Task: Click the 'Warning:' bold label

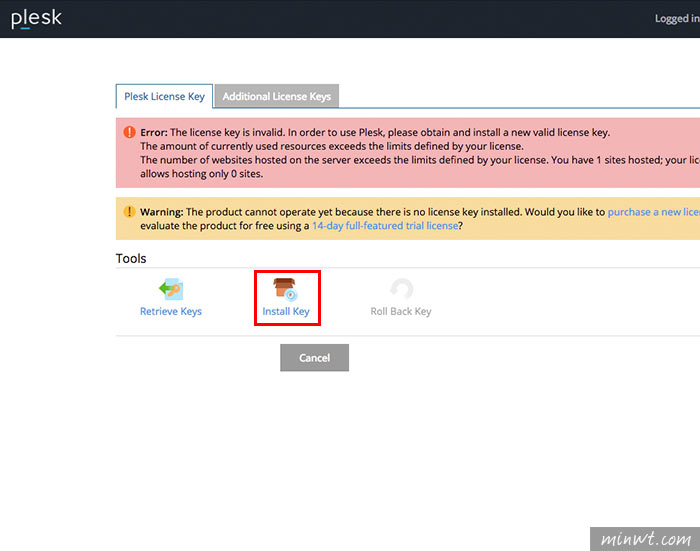Action: click(162, 212)
